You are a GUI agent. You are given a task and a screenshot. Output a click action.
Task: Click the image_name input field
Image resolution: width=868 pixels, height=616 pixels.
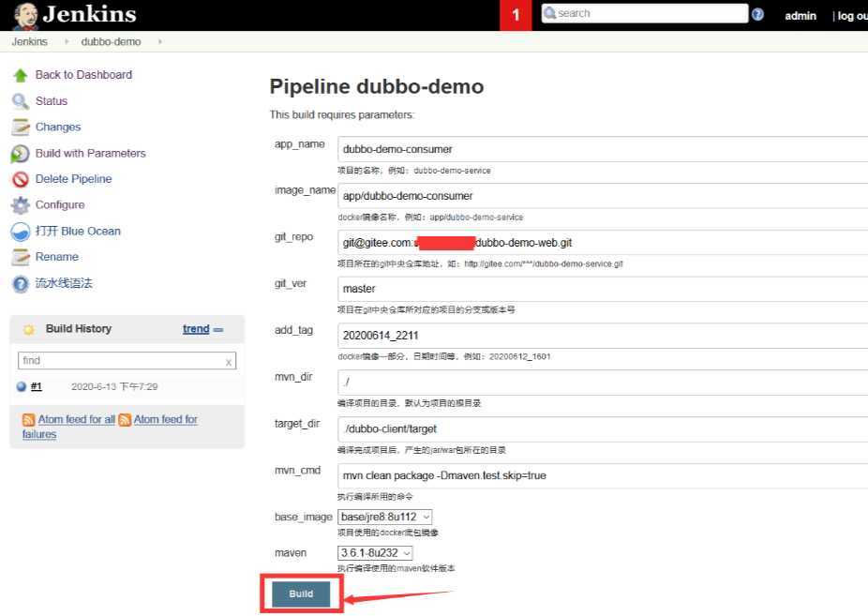click(603, 196)
